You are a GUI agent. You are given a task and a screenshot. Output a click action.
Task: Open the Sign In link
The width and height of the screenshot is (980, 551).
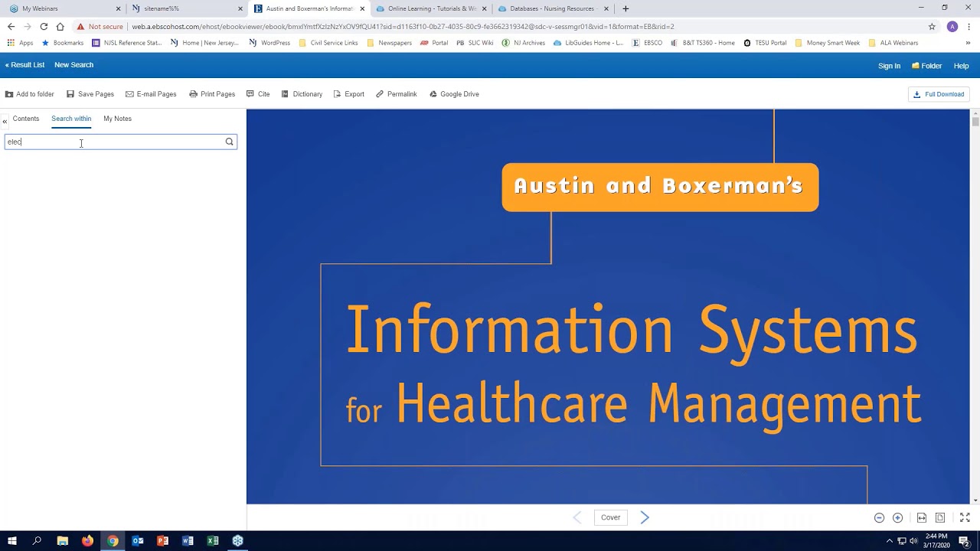[889, 66]
